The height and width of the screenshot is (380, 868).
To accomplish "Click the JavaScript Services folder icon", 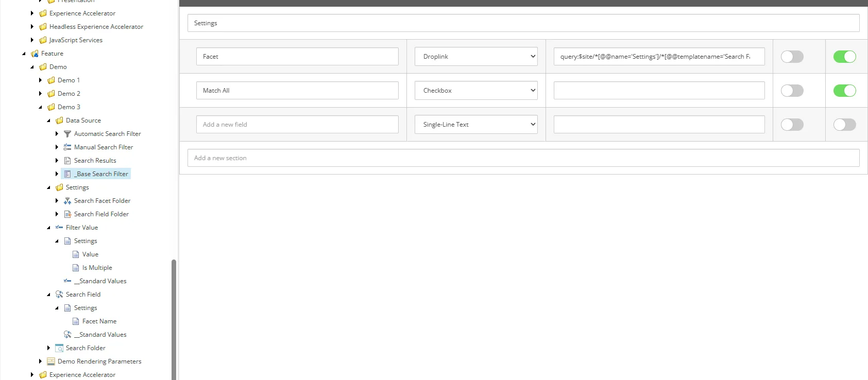I will point(43,40).
